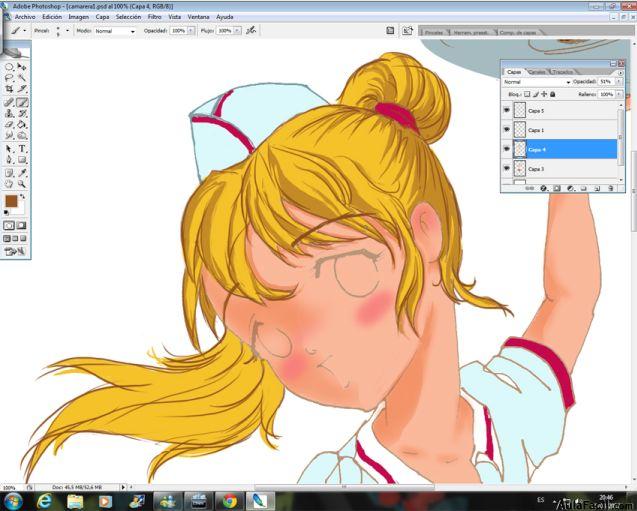Select the Notes tool
Image resolution: width=637 pixels, height=511 pixels.
[9, 173]
